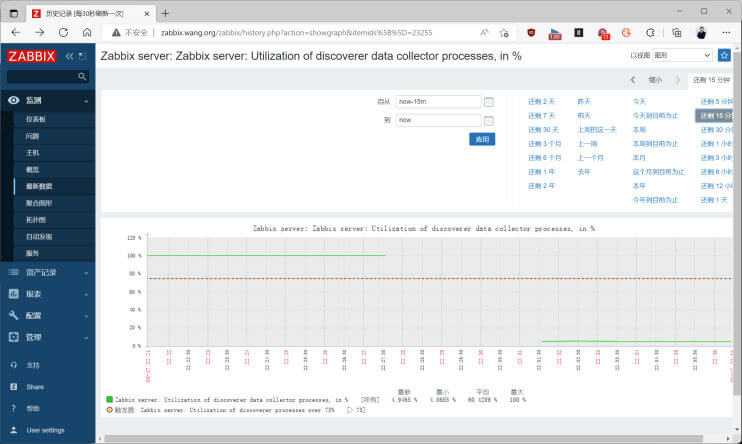Click the ZABBIX logo in the sidebar
742x444 pixels.
coord(32,56)
